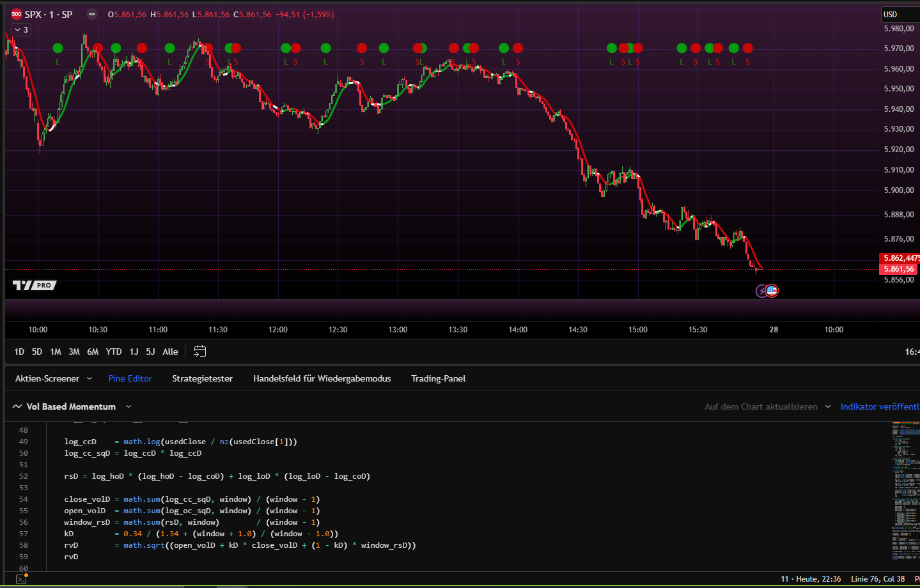920x588 pixels.
Task: Open the Strategietester tab
Action: point(202,378)
